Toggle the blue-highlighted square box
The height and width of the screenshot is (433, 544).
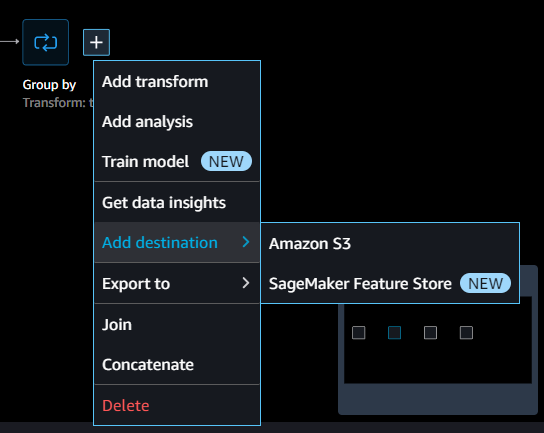(394, 332)
